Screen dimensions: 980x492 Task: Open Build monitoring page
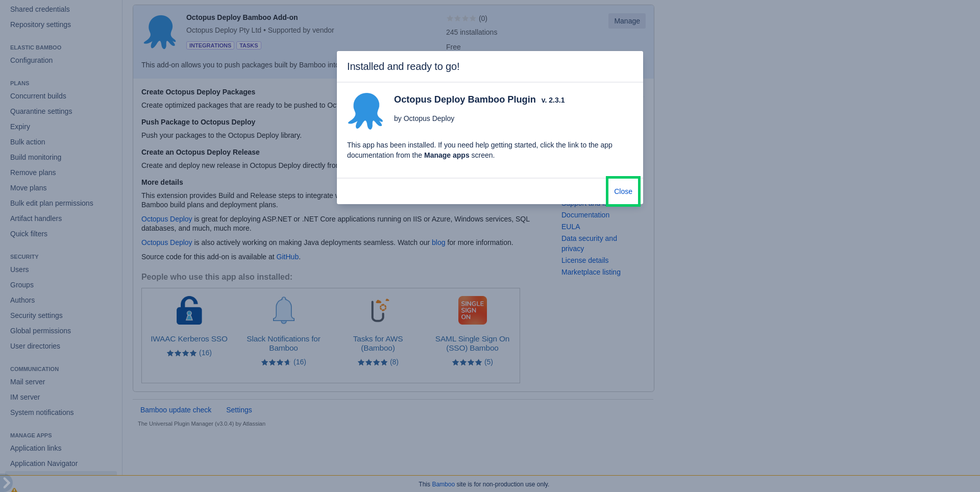(36, 157)
